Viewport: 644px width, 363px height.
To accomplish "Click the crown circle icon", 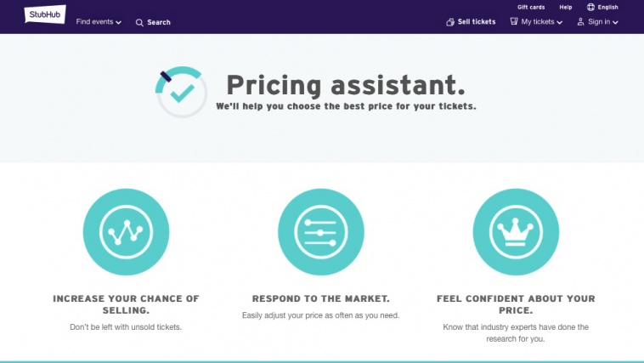I will (x=516, y=232).
